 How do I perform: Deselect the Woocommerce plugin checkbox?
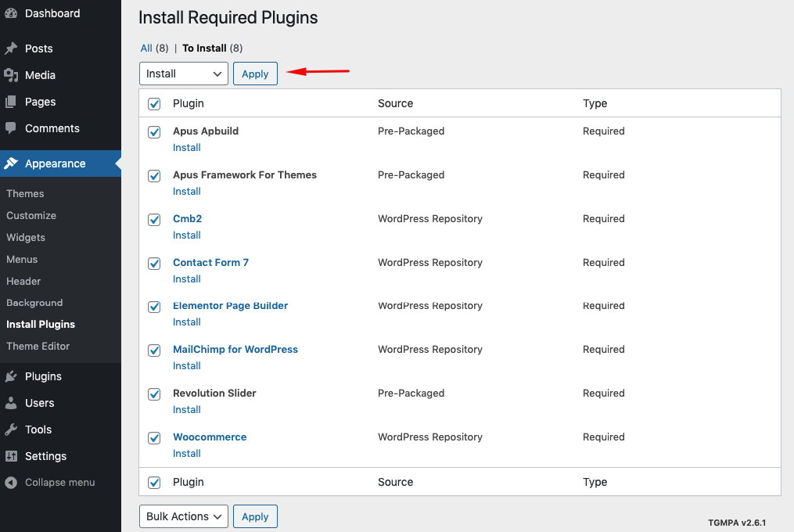(154, 438)
